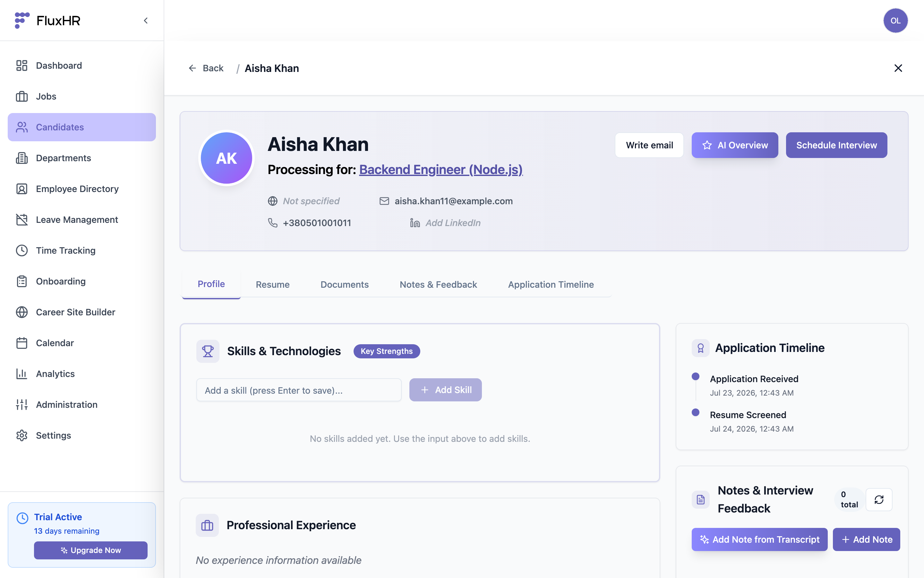
Task: Click Add LinkedIn placeholder
Action: coord(453,223)
